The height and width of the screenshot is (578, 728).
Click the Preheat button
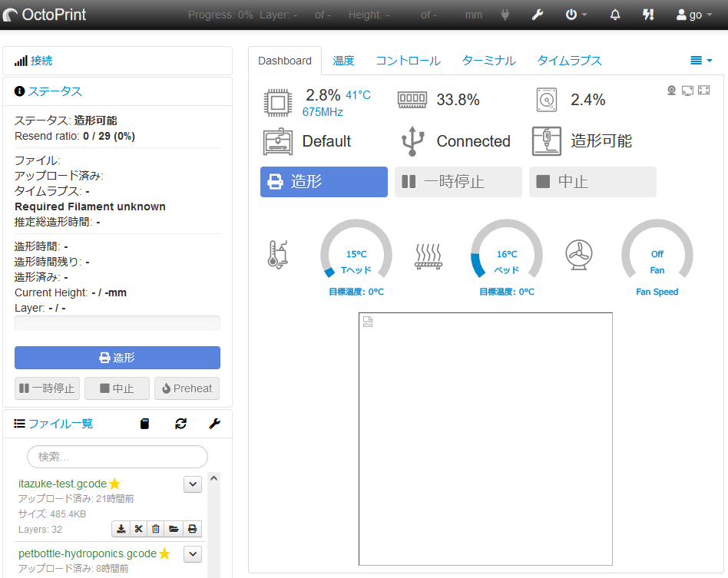coord(187,388)
